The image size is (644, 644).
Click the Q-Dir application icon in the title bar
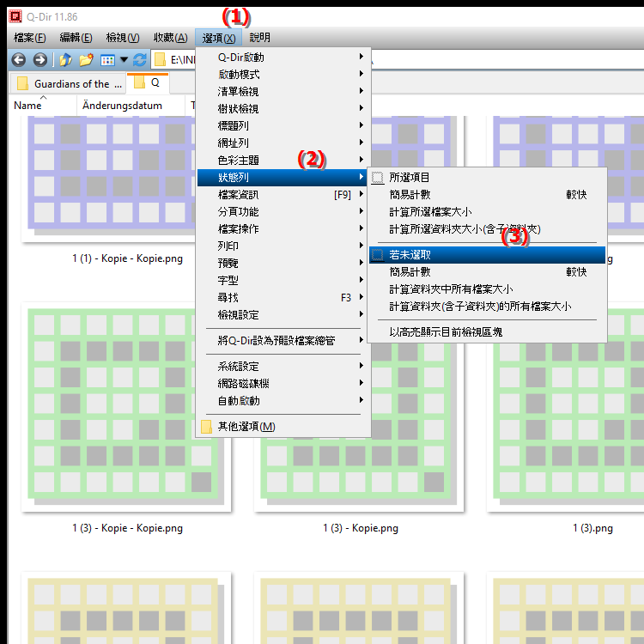point(15,16)
